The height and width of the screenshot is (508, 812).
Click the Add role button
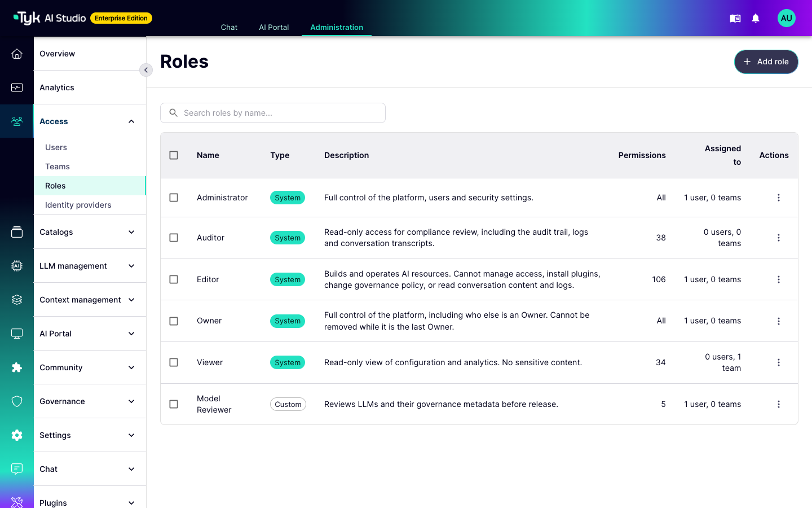(x=766, y=62)
